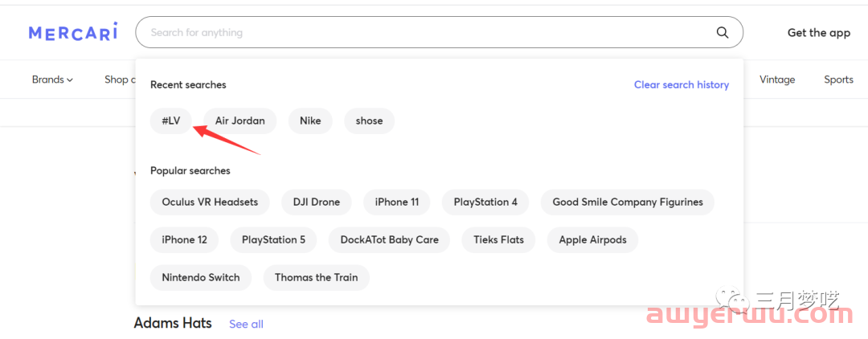Select recent search Air Jordan
Viewport: 868px width, 339px height.
(240, 120)
